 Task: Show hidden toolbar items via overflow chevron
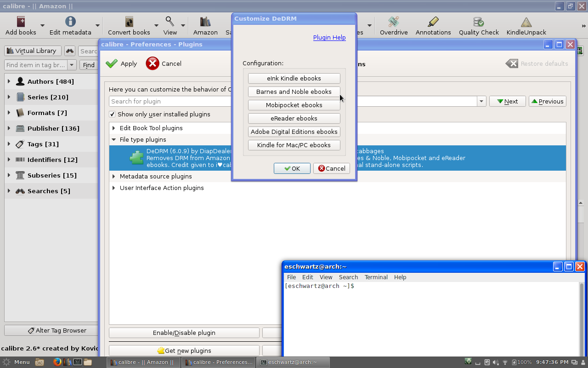point(584,26)
